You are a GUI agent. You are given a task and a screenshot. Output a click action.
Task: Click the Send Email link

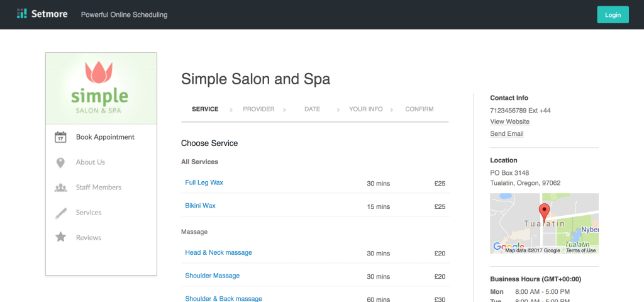tap(507, 134)
